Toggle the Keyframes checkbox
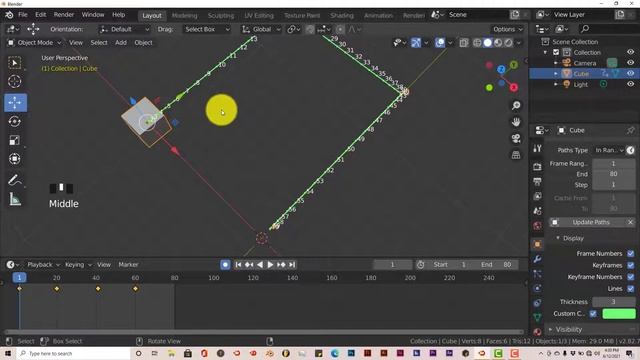The height and width of the screenshot is (360, 640). point(631,265)
